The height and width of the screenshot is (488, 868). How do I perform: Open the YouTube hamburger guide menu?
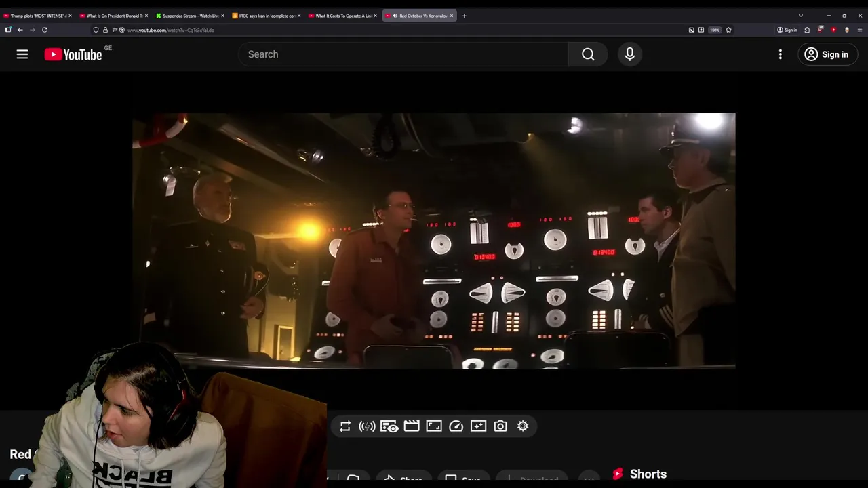click(22, 54)
